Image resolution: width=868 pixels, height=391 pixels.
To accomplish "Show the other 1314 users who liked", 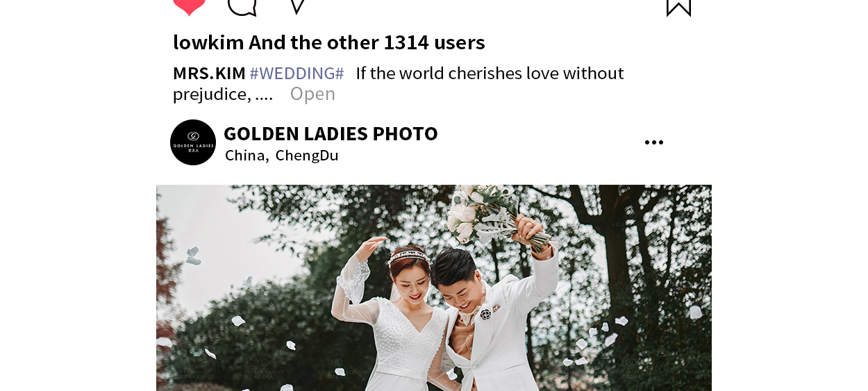I will click(x=367, y=42).
